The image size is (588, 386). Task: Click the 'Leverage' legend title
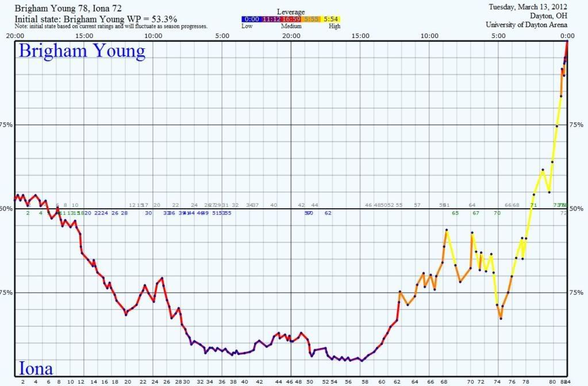pos(291,12)
